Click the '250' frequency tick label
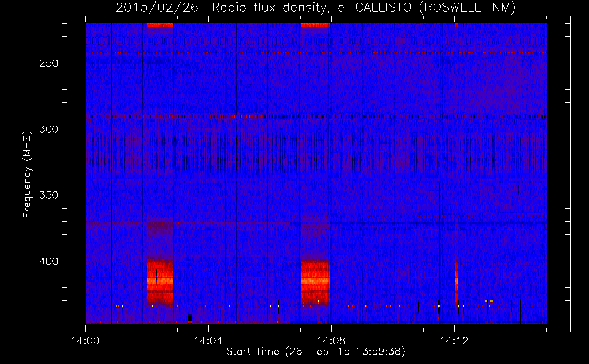Screen dimensions: 589x364 tap(49, 63)
